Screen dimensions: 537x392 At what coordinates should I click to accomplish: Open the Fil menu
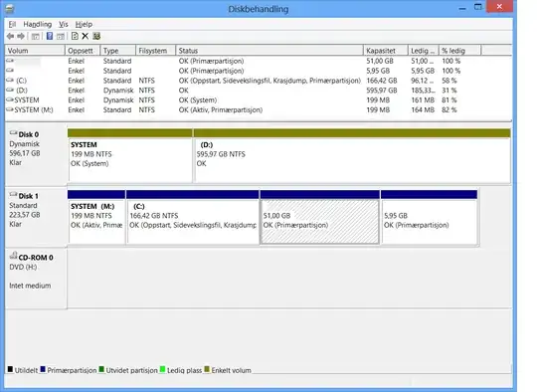pyautogui.click(x=12, y=24)
